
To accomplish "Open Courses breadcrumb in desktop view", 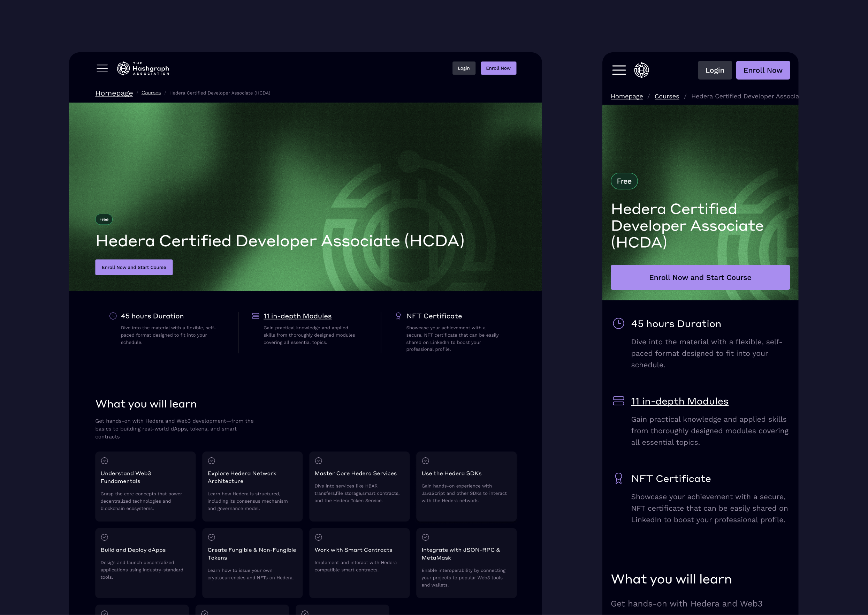I will (x=151, y=93).
